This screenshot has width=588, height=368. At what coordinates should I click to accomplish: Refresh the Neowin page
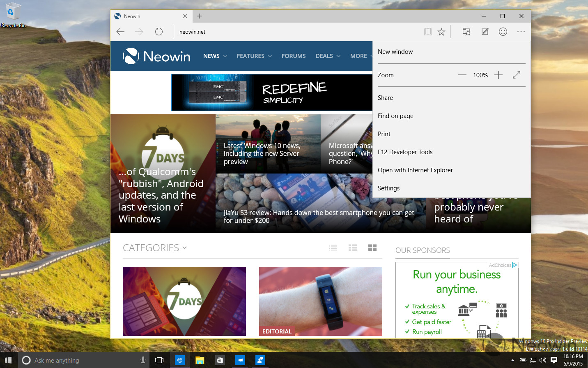tap(159, 32)
